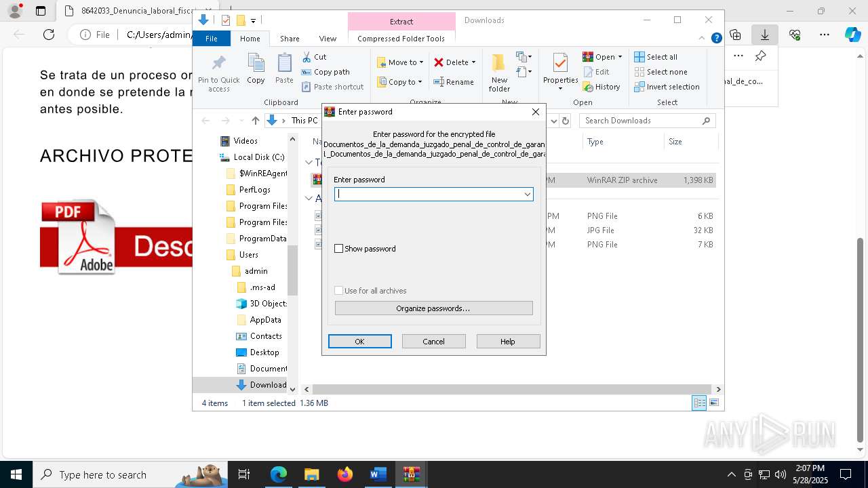The height and width of the screenshot is (488, 868).
Task: Open the Compressed Folder Tools tab
Action: pyautogui.click(x=401, y=39)
